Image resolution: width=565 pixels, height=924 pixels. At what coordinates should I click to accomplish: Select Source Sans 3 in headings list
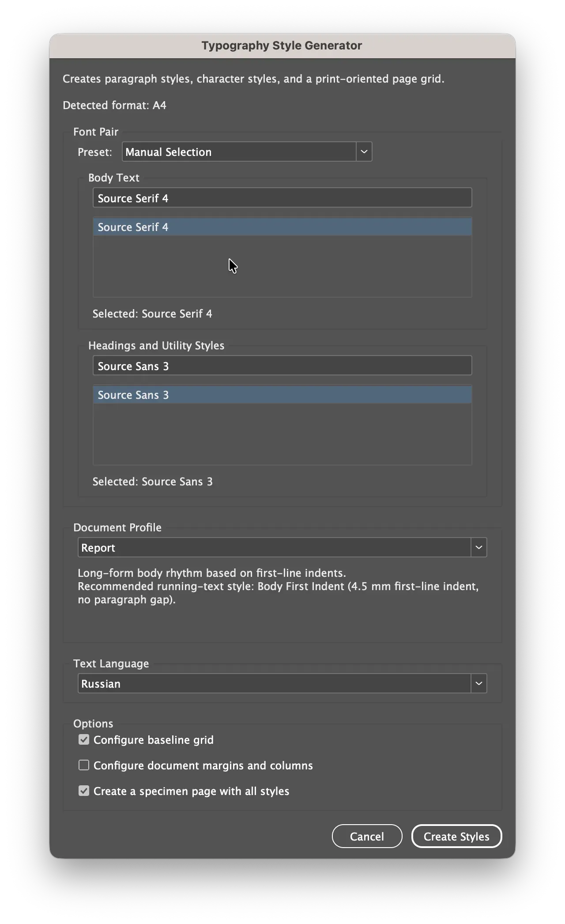click(x=282, y=395)
